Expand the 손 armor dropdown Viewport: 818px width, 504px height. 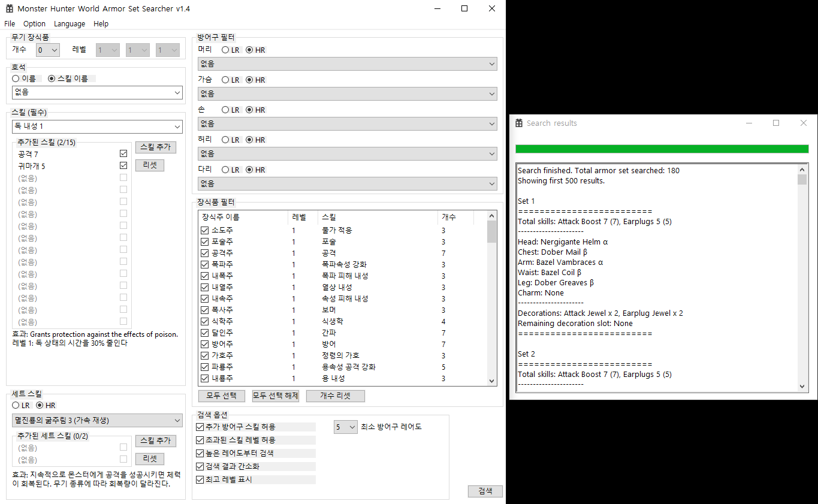[x=348, y=123]
